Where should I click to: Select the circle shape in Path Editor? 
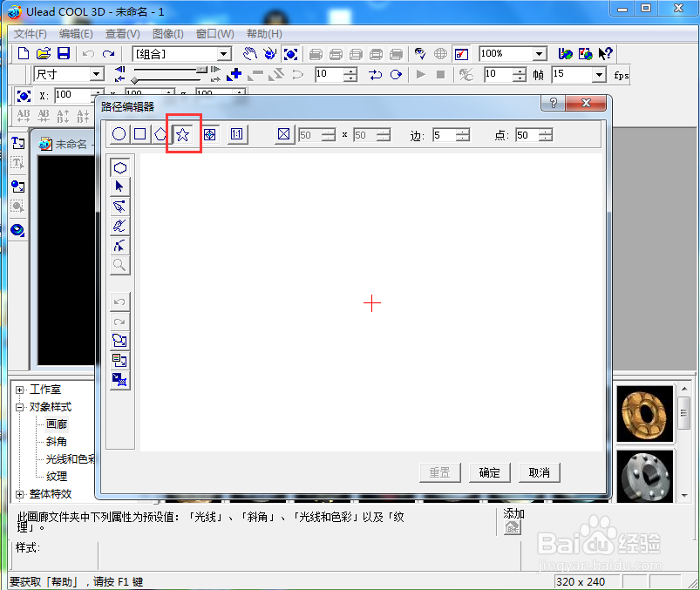tap(119, 134)
